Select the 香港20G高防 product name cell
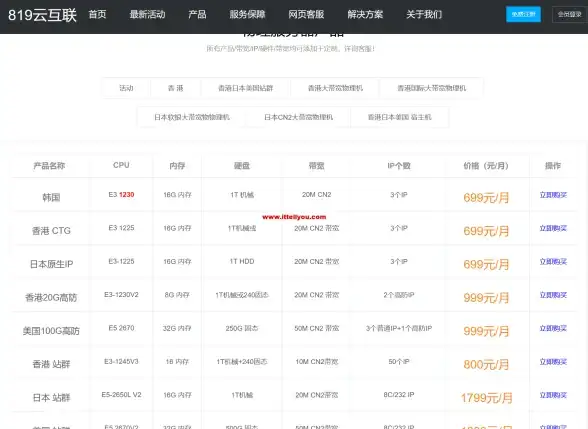 coord(51,298)
